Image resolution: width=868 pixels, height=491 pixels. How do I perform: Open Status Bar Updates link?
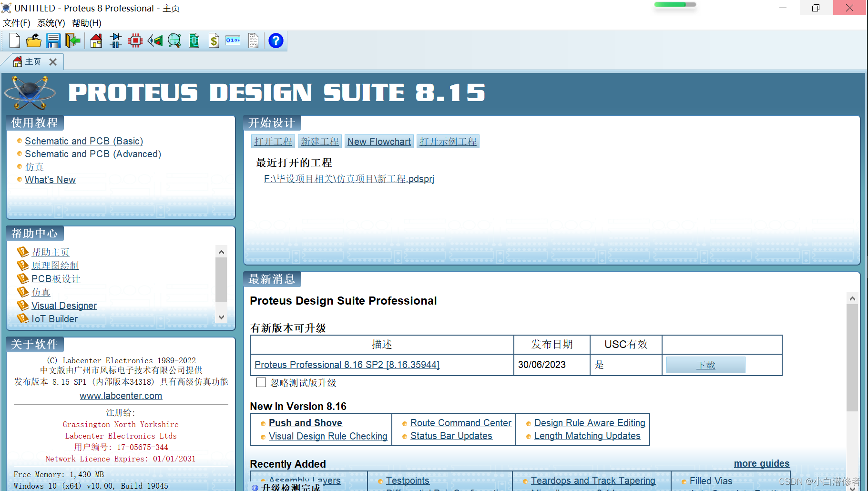(x=451, y=436)
